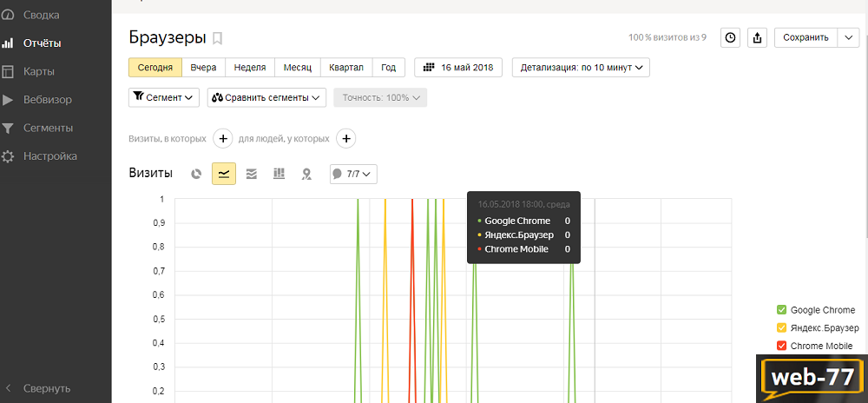Viewport: 868px width, 403px height.
Task: Open the 16 май 2018 date picker
Action: 458,68
